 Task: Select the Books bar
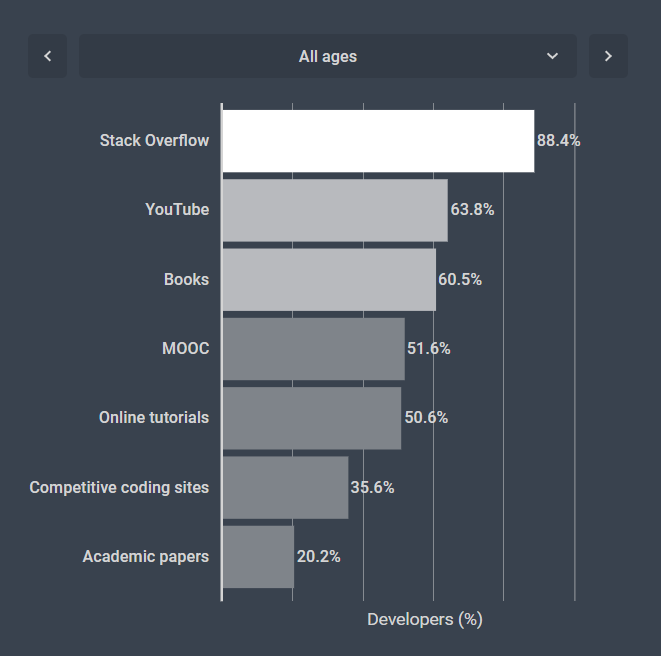[329, 280]
